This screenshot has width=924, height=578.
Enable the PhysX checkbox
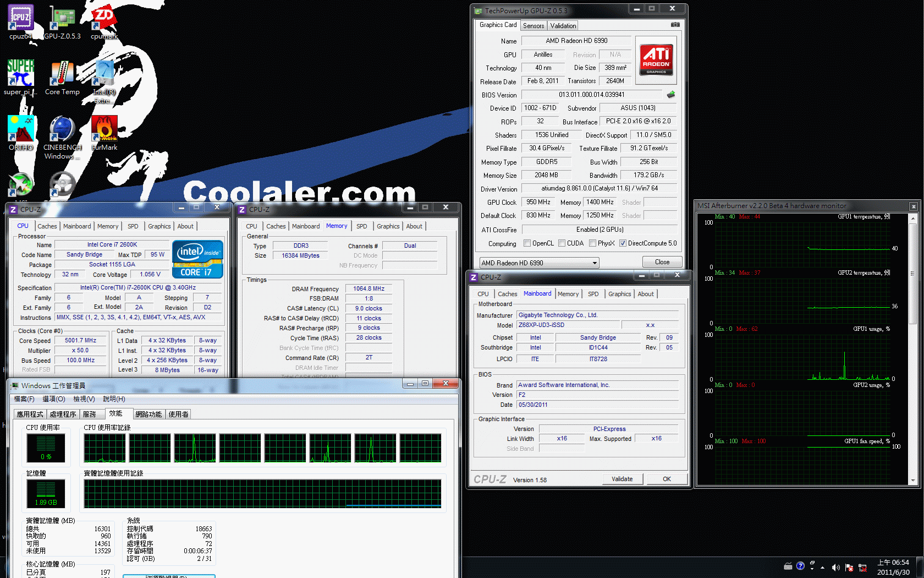(593, 243)
